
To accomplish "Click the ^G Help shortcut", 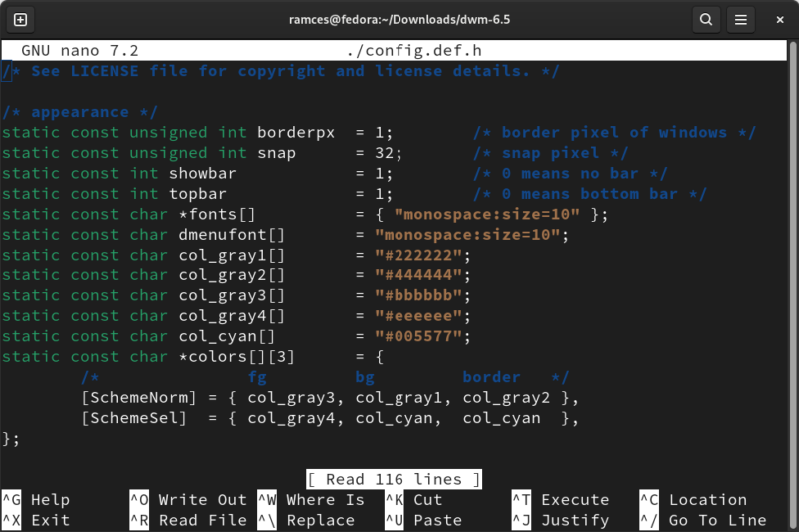I will (36, 500).
